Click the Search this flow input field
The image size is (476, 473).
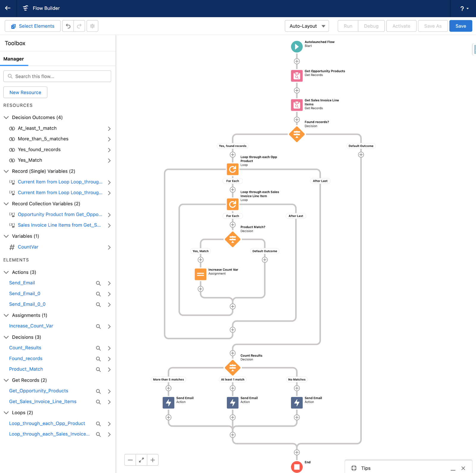57,76
